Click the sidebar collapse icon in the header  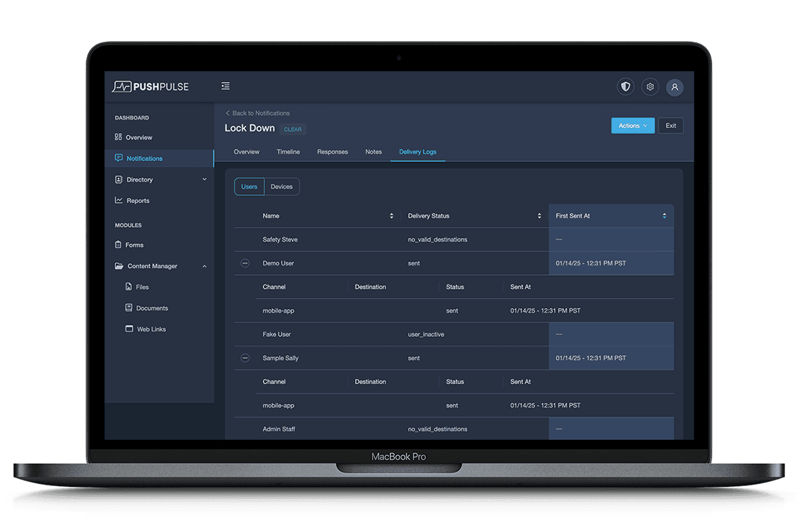[x=225, y=85]
